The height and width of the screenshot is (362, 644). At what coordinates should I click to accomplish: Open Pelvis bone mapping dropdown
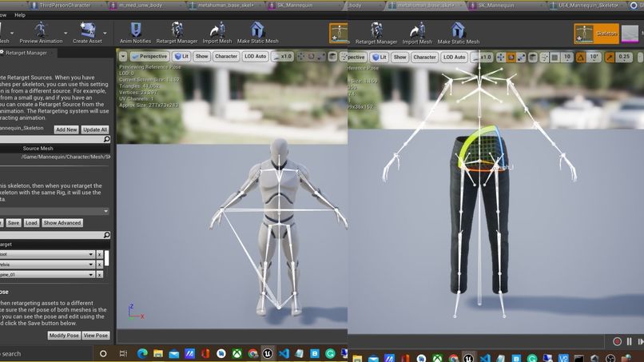point(47,265)
